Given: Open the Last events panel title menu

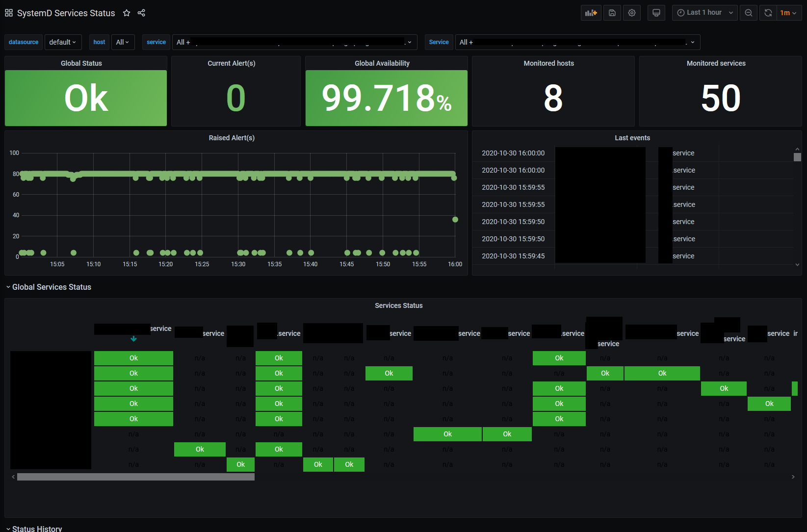Looking at the screenshot, I should pos(632,138).
